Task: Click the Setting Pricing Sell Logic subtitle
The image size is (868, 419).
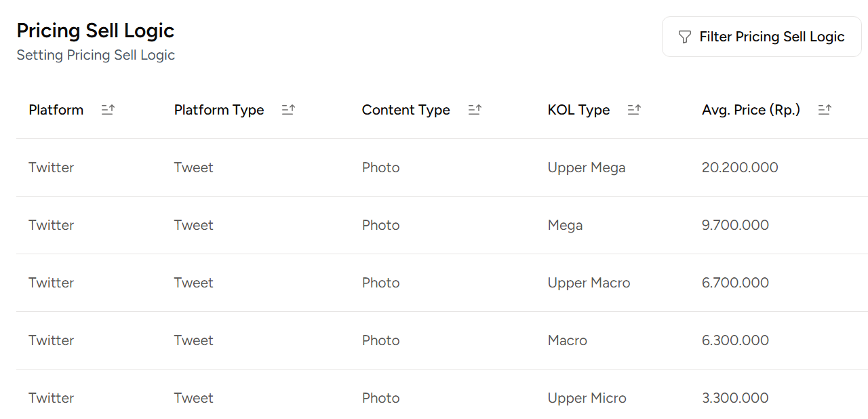Action: click(96, 55)
